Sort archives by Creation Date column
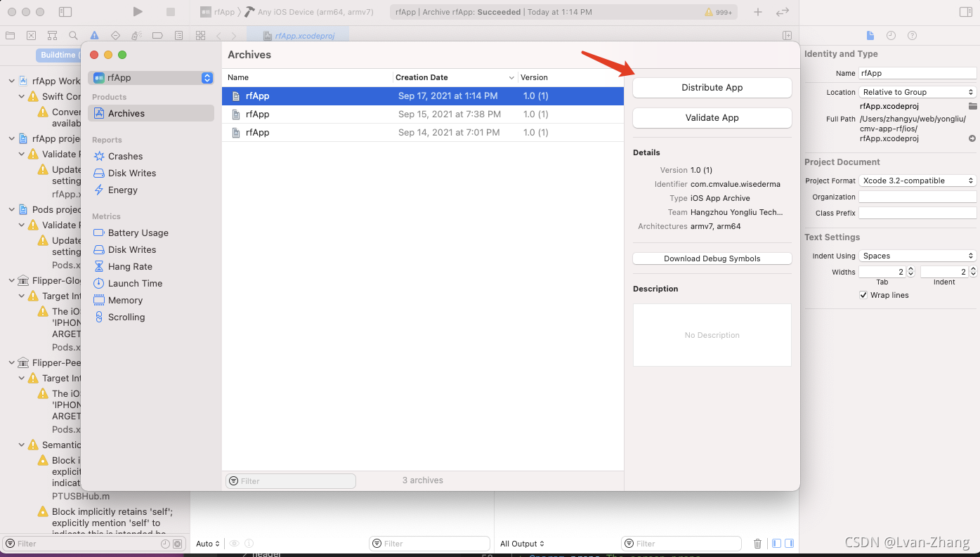980x557 pixels. click(455, 77)
